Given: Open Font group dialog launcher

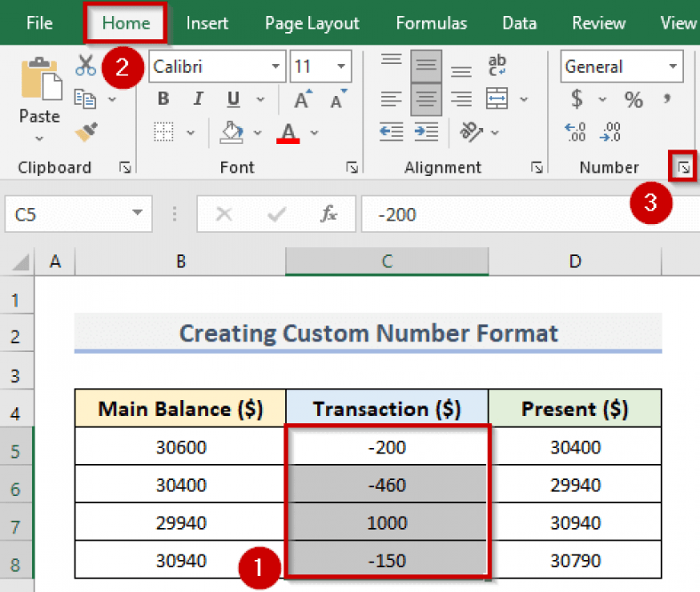Looking at the screenshot, I should (x=352, y=167).
